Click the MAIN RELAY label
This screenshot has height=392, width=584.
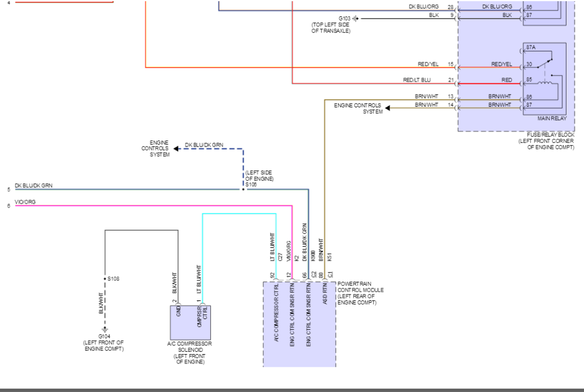tap(551, 118)
